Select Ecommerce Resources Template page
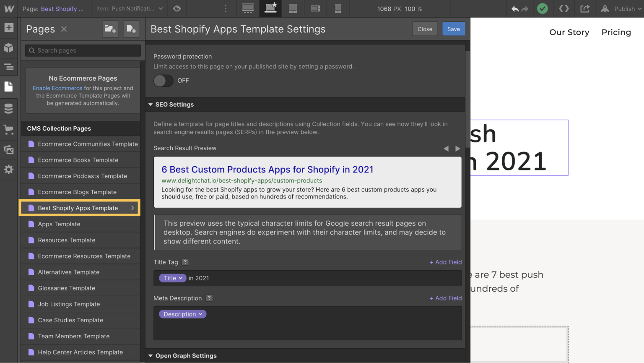This screenshot has width=644, height=363. (80, 256)
